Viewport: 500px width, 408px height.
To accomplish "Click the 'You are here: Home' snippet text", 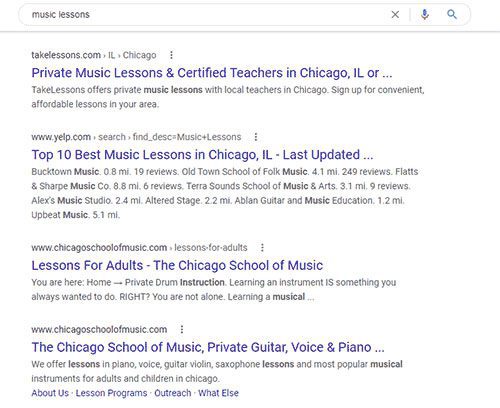I will pos(214,289).
